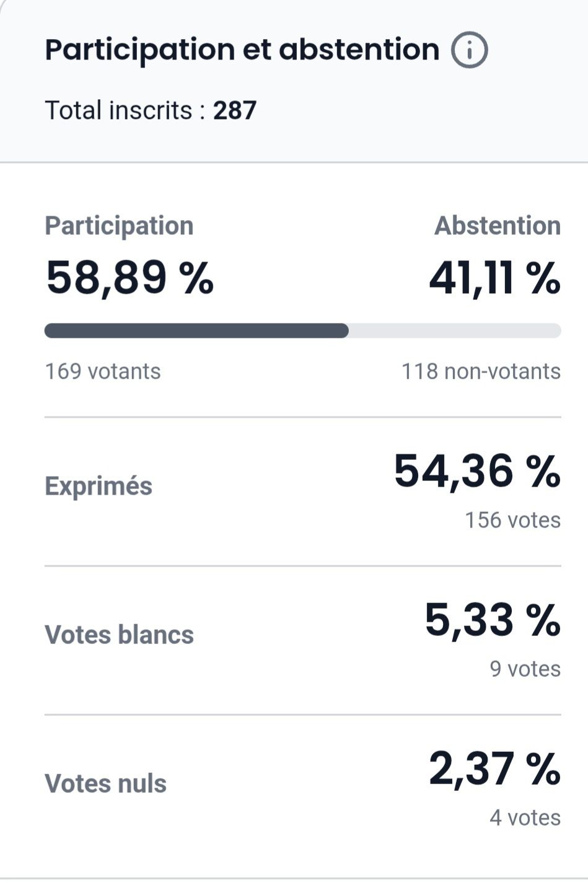Click the 58,89 % participation value

129,277
